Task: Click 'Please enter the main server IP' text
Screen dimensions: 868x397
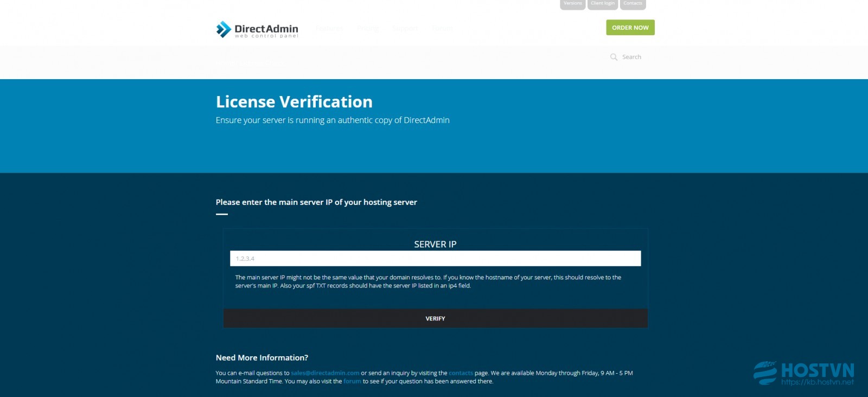Action: coord(316,202)
